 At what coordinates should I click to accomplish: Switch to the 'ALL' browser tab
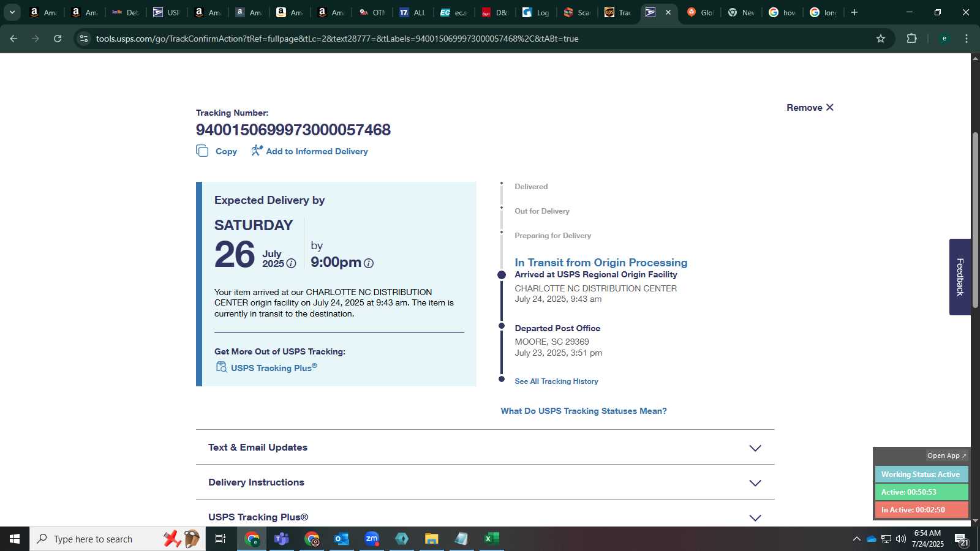point(413,12)
